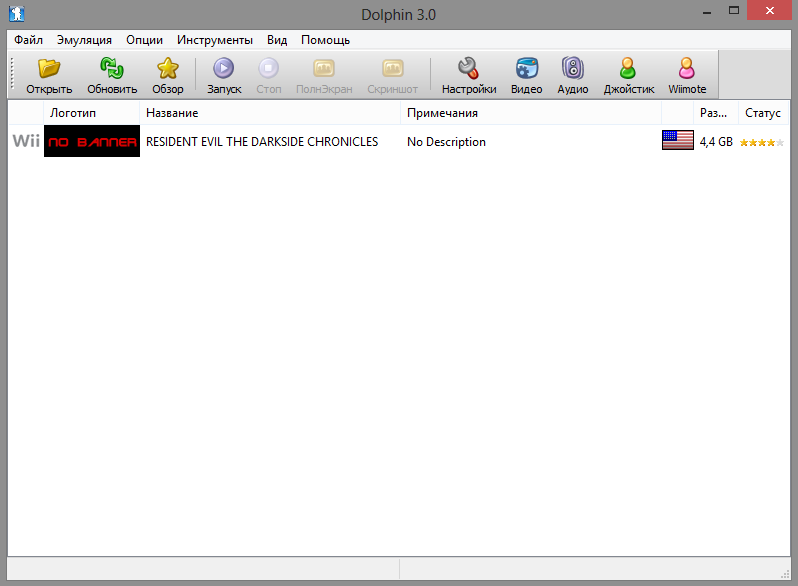Open the Вид menu

click(277, 40)
